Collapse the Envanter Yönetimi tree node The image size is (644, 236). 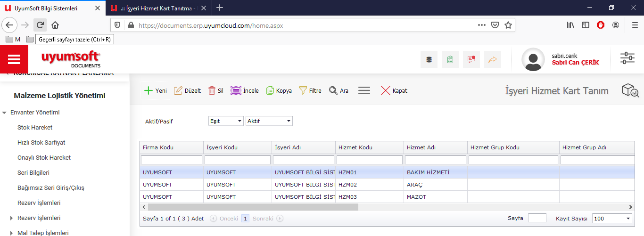click(4, 113)
